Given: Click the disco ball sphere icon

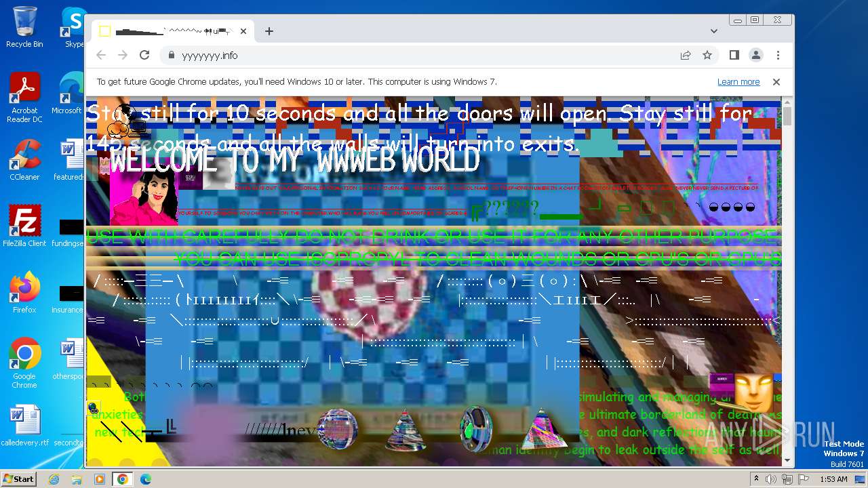Looking at the screenshot, I should [337, 429].
